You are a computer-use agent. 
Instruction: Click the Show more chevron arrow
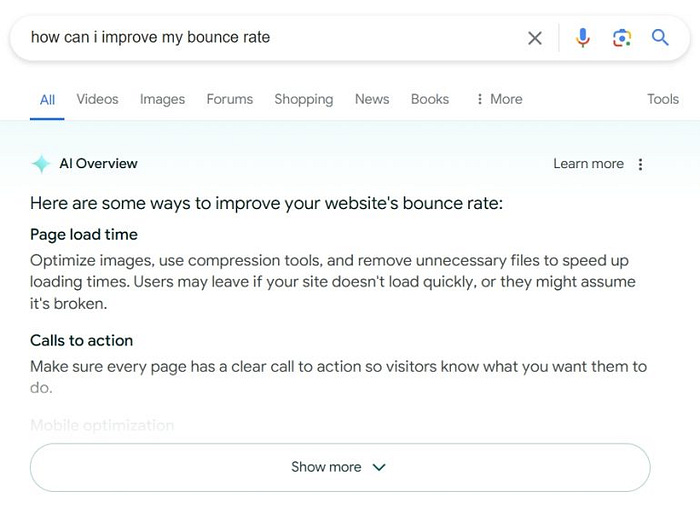[x=379, y=468]
